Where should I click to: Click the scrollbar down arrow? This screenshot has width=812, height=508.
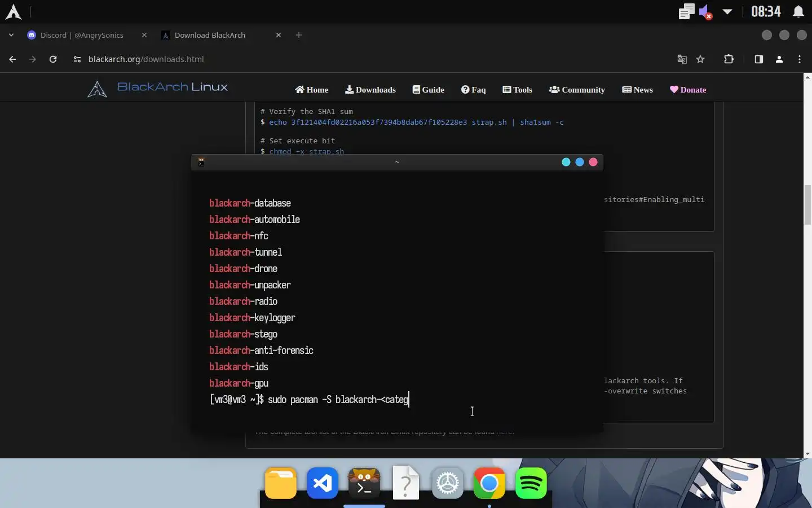point(807,454)
